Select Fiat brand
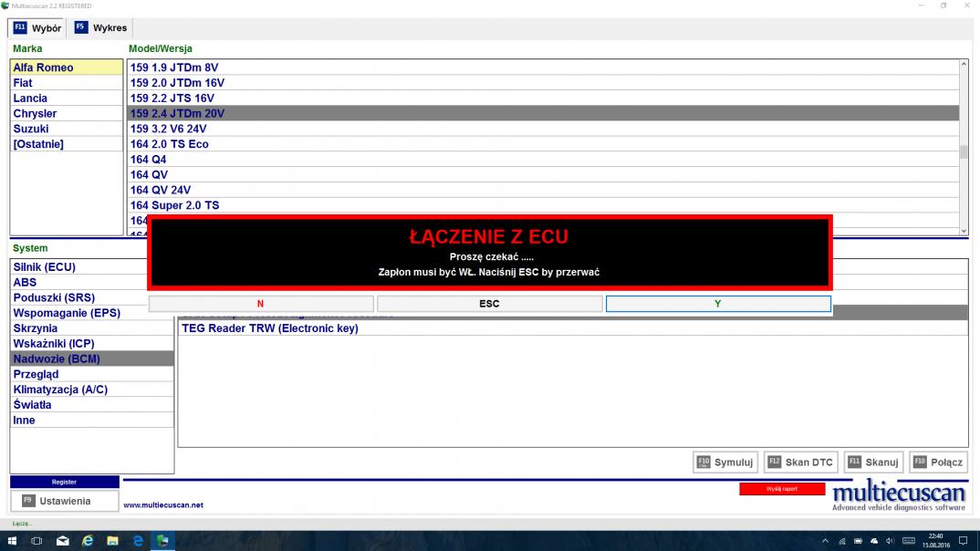This screenshot has height=551, width=980. click(x=67, y=83)
